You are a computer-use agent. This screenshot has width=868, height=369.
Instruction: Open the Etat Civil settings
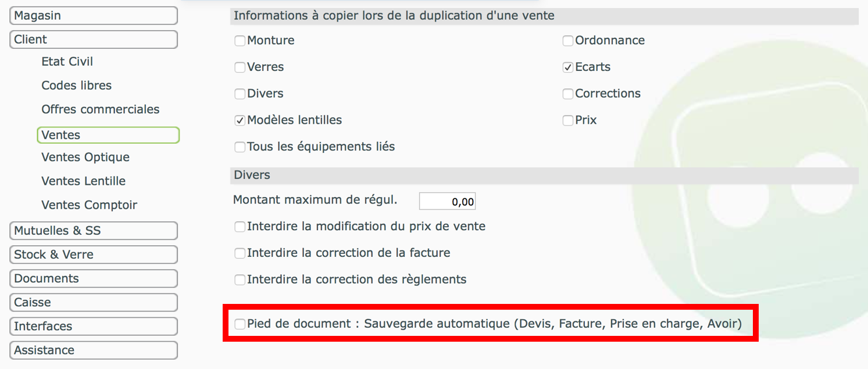[x=67, y=62]
